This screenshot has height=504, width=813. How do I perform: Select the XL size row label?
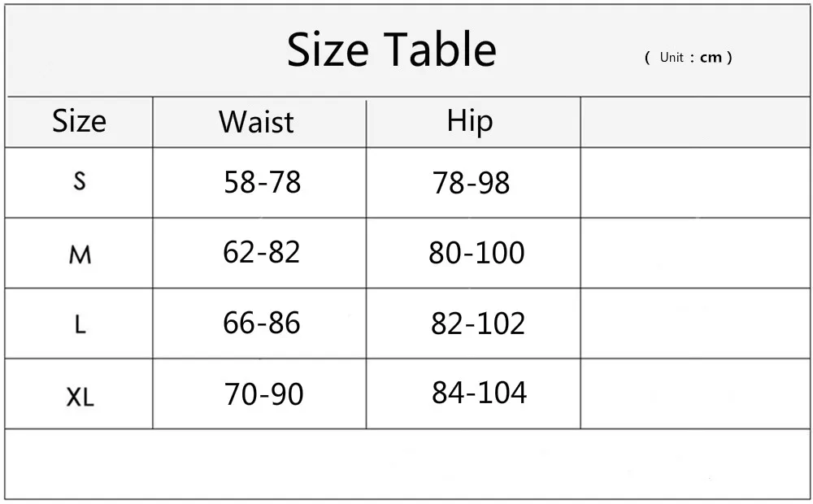click(x=80, y=397)
